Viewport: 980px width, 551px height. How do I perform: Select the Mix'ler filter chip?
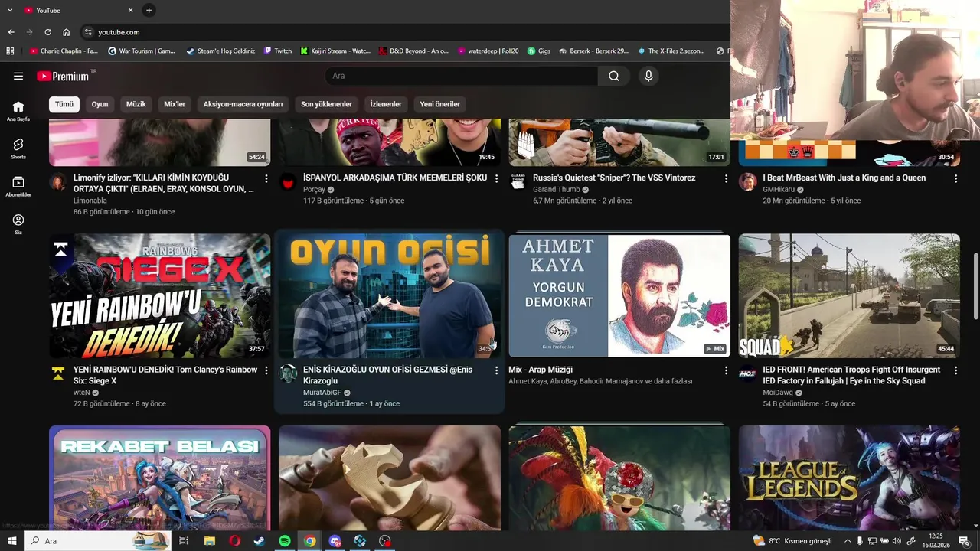(x=175, y=104)
